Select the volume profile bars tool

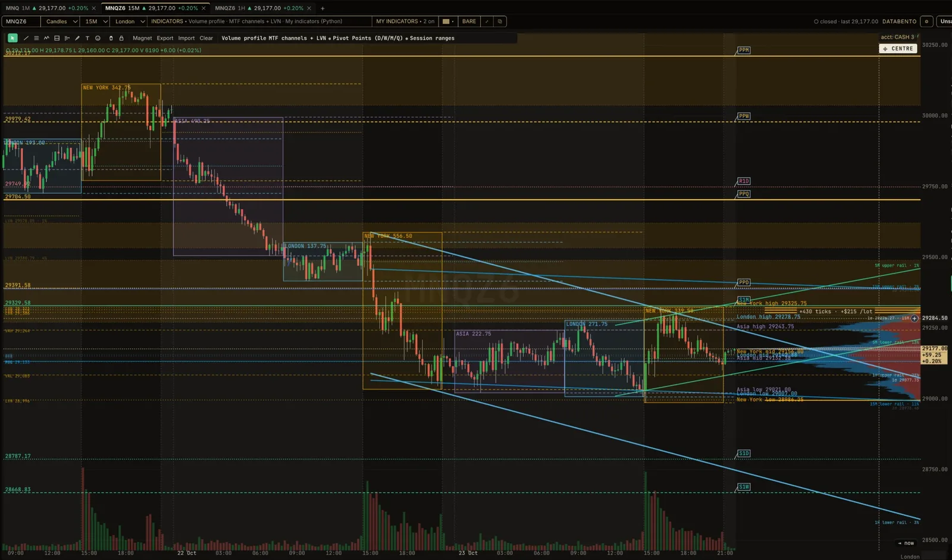pos(67,38)
